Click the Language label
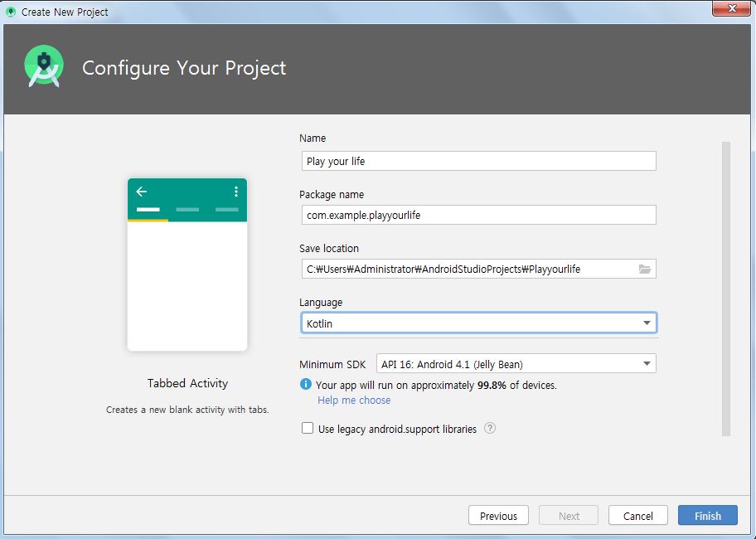Viewport: 756px width, 539px height. (321, 303)
